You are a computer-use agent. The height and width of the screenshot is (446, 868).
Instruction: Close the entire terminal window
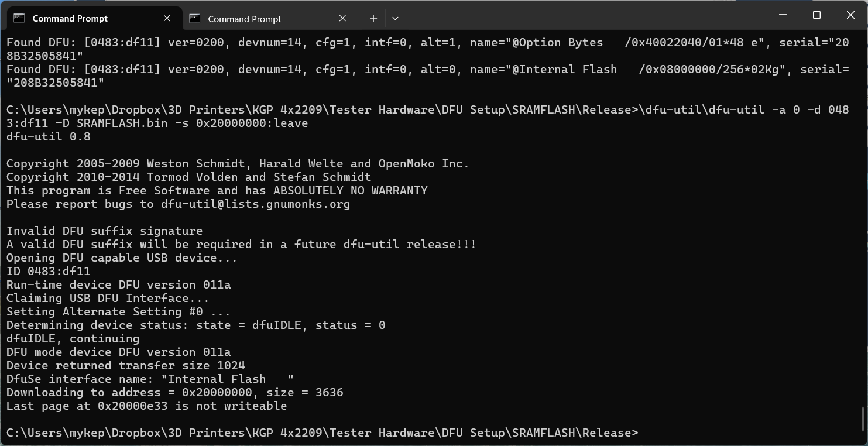(850, 15)
